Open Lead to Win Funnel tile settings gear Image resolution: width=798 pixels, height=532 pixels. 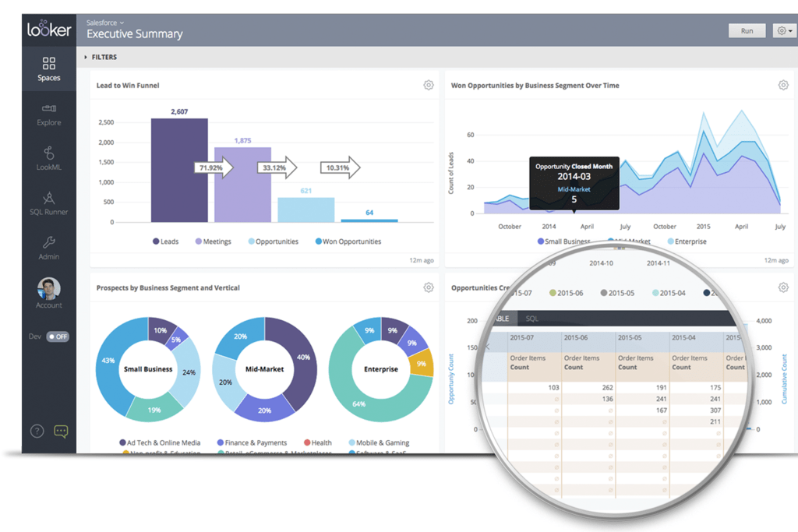429,85
